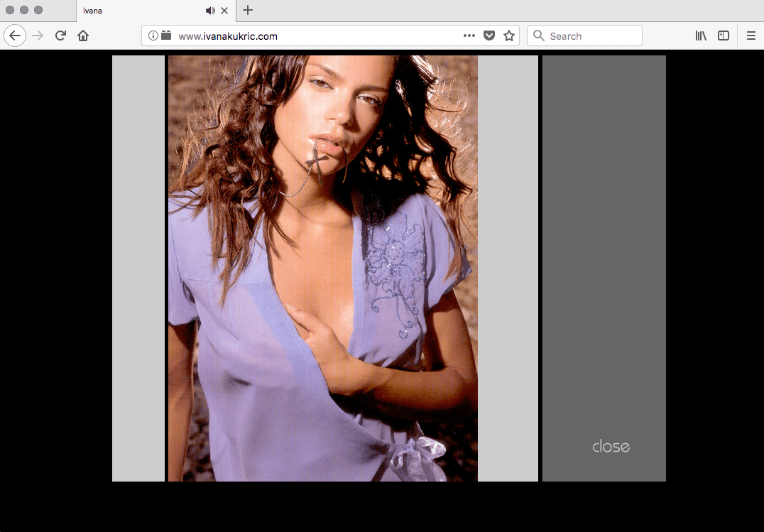Image resolution: width=764 pixels, height=532 pixels.
Task: Toggle the Firefox sidebar view
Action: click(x=724, y=36)
